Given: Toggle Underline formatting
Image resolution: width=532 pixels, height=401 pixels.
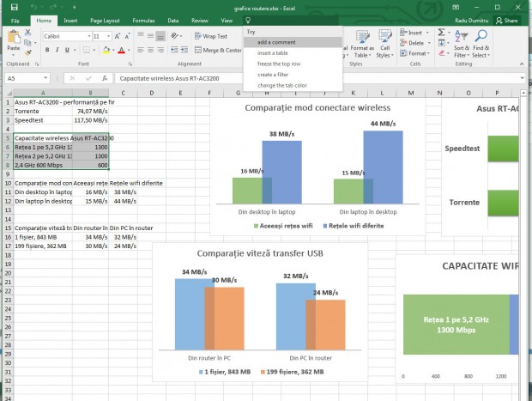Looking at the screenshot, I should click(x=67, y=50).
